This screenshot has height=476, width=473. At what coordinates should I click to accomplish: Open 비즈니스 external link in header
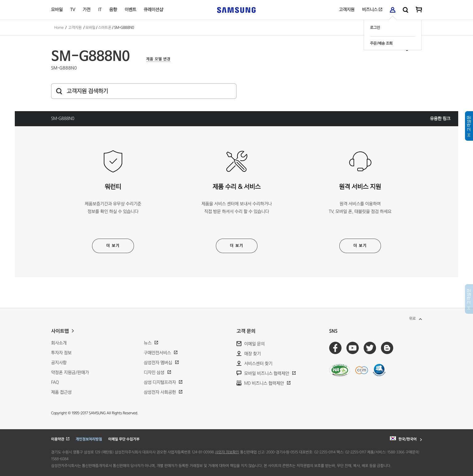point(372,10)
